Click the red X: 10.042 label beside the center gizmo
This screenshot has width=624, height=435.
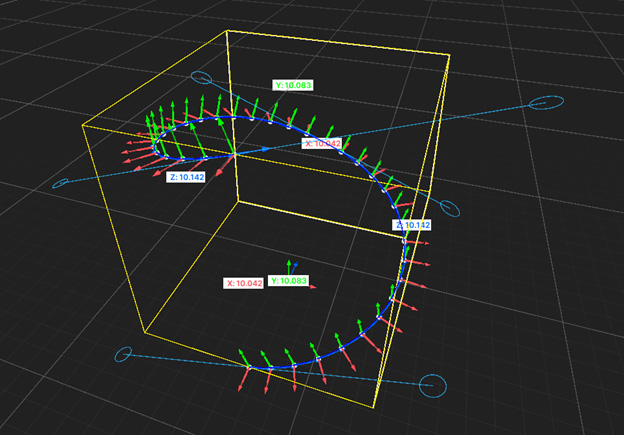243,283
